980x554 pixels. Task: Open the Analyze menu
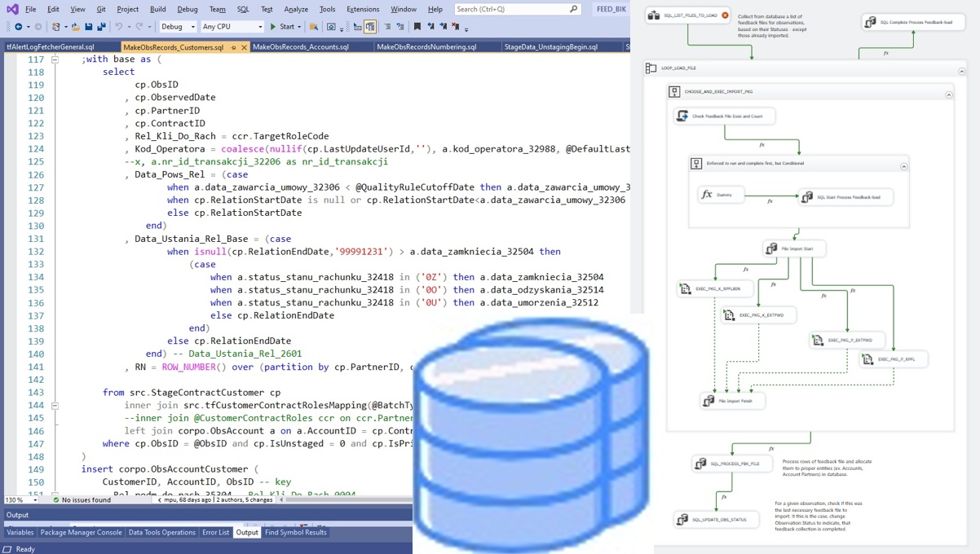point(296,9)
